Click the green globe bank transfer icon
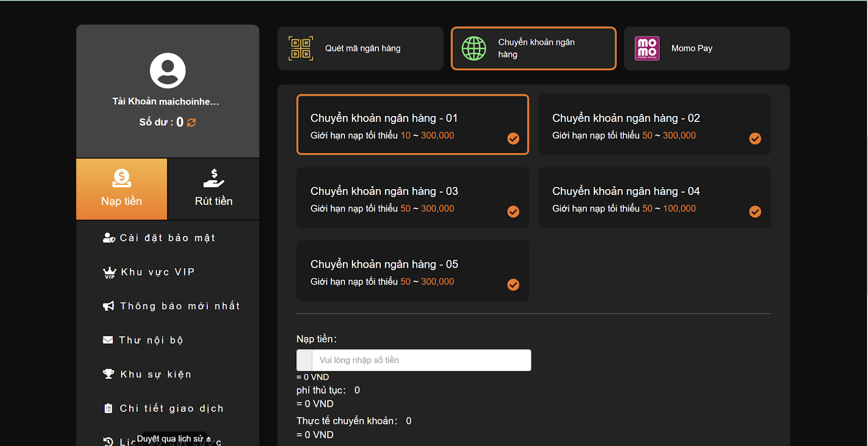This screenshot has height=446, width=868. tap(474, 48)
